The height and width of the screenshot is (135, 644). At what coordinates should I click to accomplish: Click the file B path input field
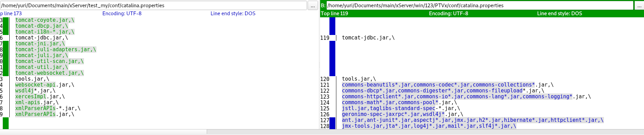(x=480, y=6)
